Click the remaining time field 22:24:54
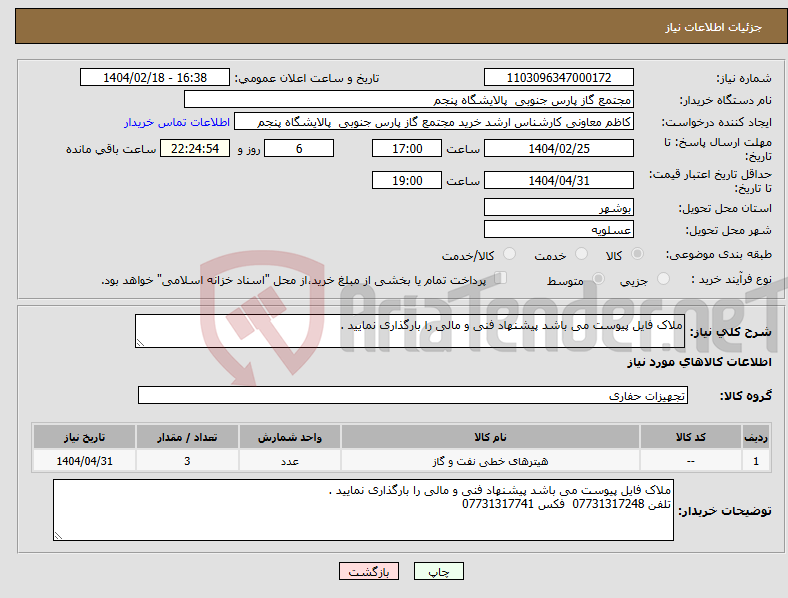The width and height of the screenshot is (788, 598). pos(195,148)
